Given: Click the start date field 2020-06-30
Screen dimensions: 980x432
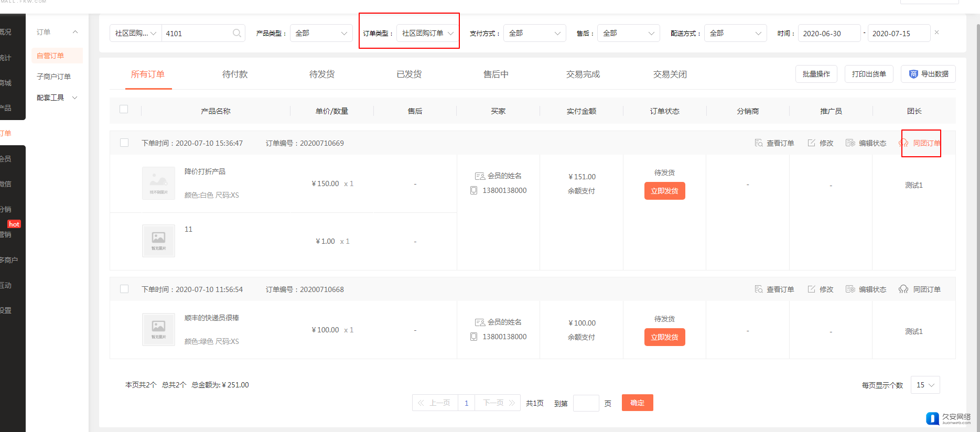Looking at the screenshot, I should 830,33.
